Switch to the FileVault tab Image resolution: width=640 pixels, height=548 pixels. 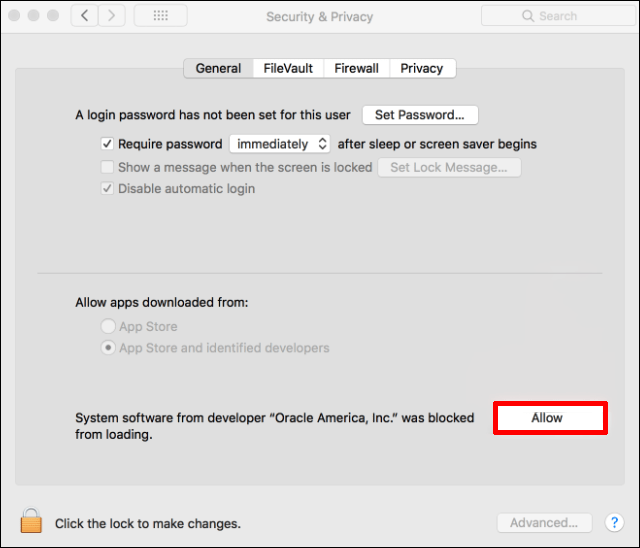pos(288,68)
